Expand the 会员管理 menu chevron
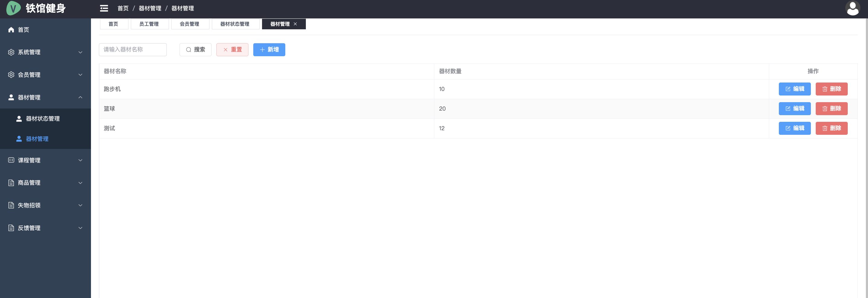 click(x=80, y=75)
